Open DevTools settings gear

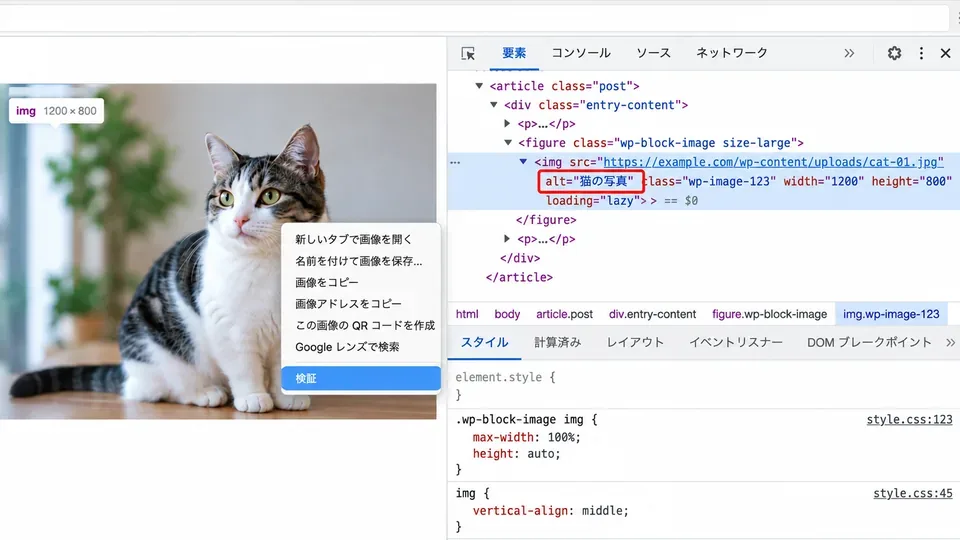[894, 53]
